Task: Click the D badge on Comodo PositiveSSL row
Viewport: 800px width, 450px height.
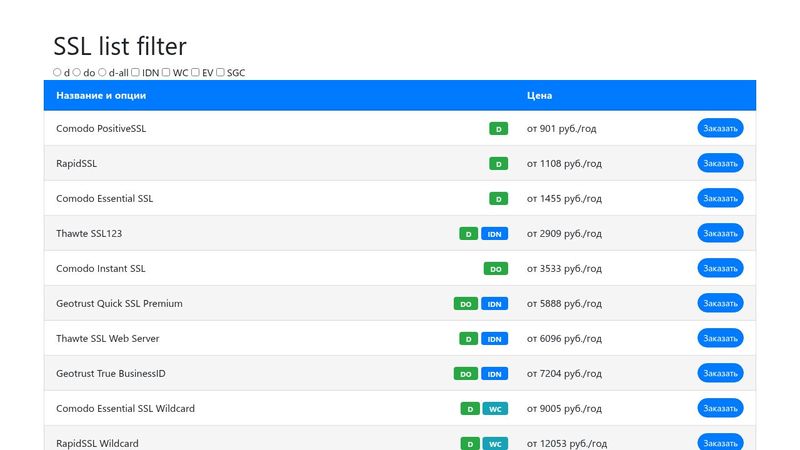Action: [x=498, y=129]
